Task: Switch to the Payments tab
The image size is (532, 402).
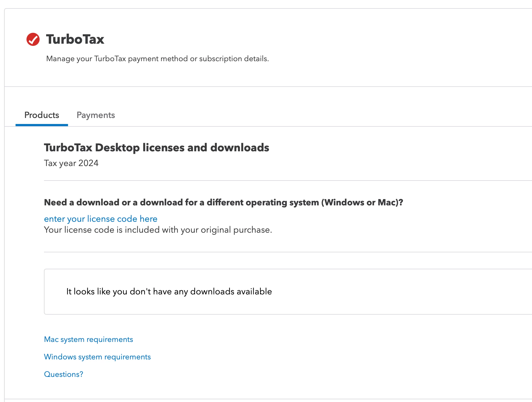Action: pos(96,115)
